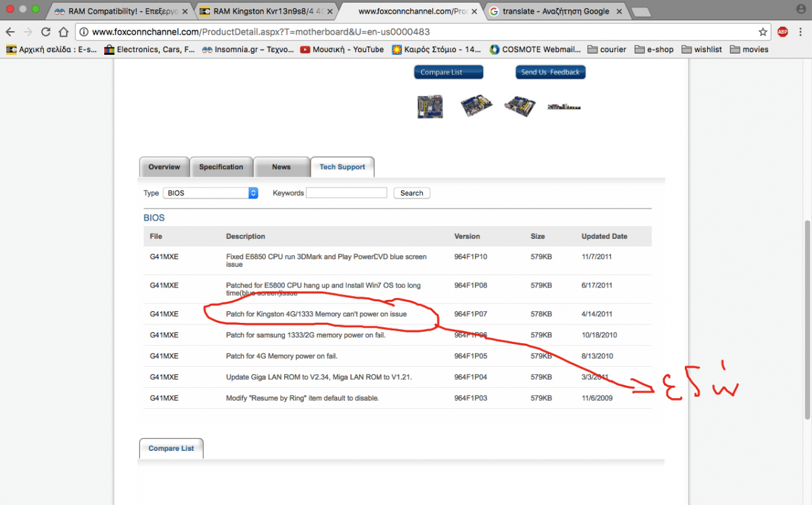Open G41MXE file for version 964F1P05
The height and width of the screenshot is (505, 812).
point(164,356)
